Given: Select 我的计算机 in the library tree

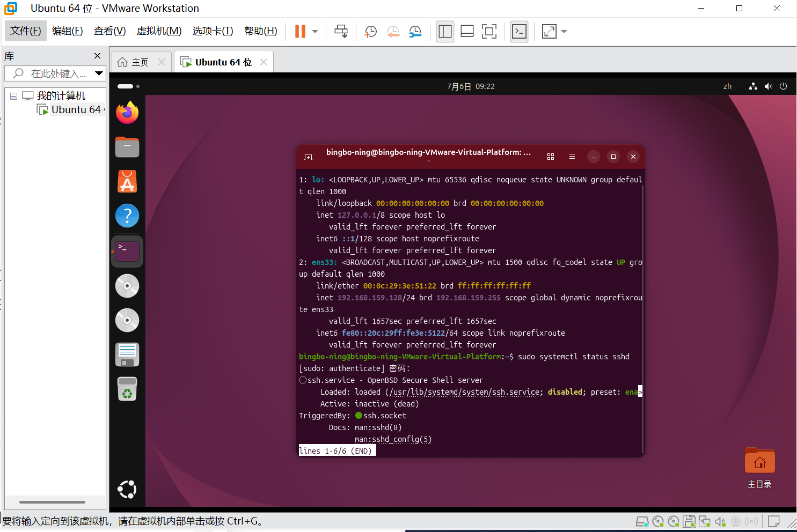Looking at the screenshot, I should (61, 96).
